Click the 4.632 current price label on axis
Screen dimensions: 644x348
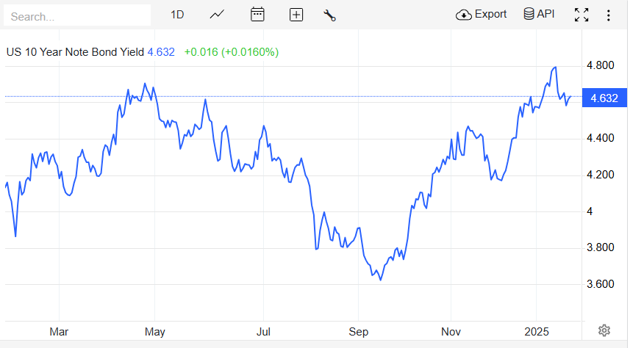pyautogui.click(x=604, y=98)
